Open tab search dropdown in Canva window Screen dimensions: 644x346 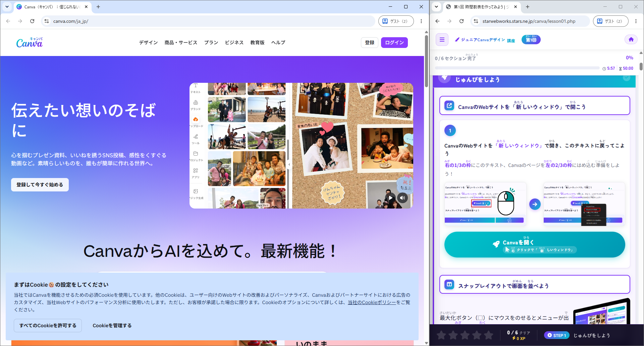point(7,7)
